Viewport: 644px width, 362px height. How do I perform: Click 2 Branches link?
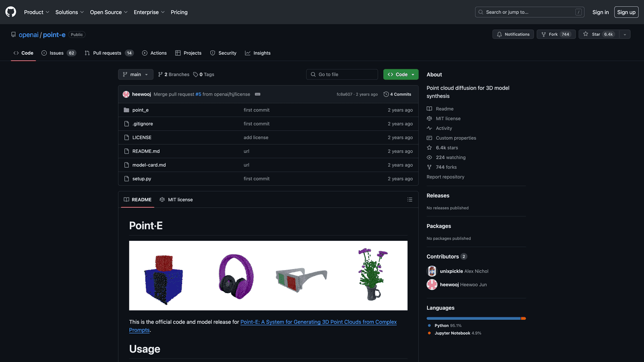point(174,74)
